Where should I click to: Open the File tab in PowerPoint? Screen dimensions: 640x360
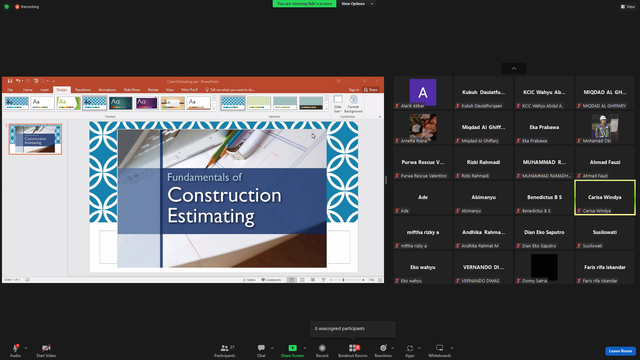10,90
